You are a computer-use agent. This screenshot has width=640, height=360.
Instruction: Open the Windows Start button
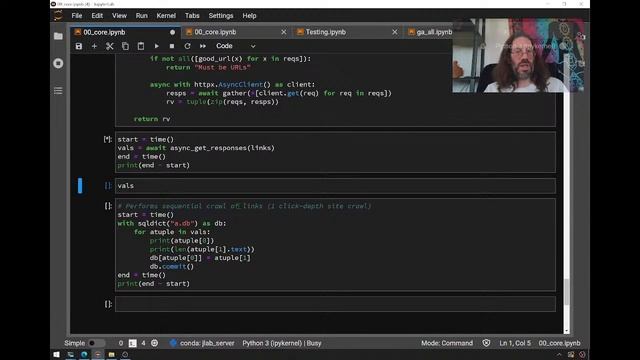56,354
